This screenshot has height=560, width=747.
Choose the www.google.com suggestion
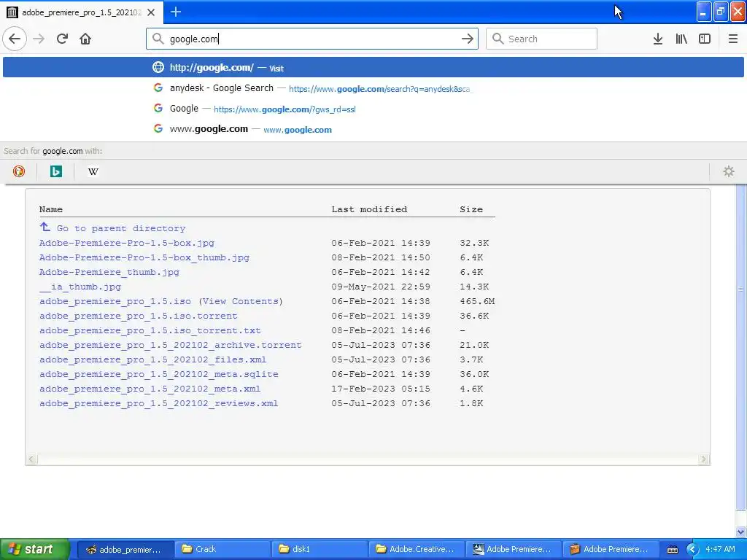point(373,129)
